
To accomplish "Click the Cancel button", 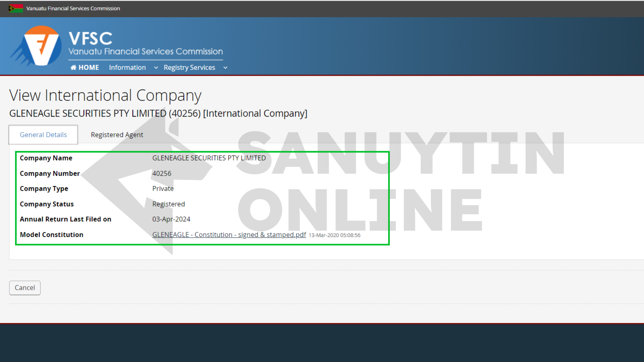I will pyautogui.click(x=25, y=288).
